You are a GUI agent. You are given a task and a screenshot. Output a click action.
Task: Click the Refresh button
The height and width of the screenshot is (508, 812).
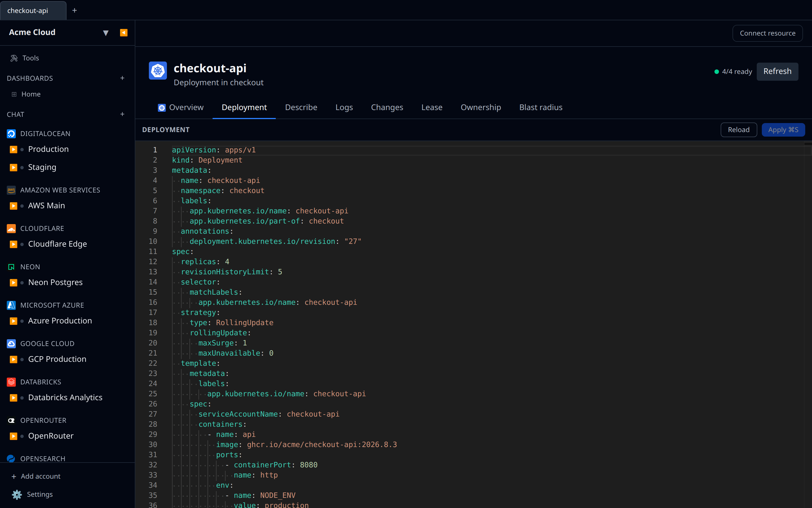click(x=777, y=72)
